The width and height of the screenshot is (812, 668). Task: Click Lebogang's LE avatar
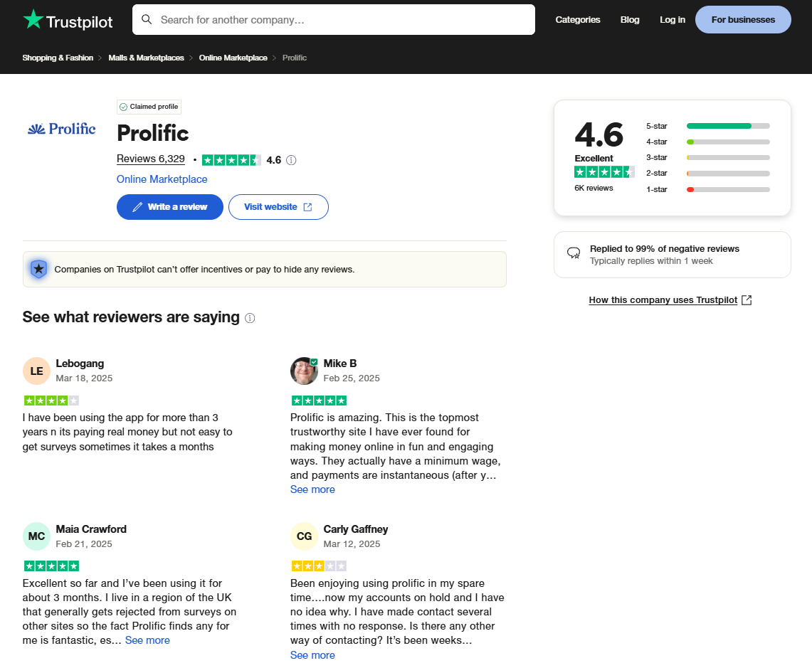tap(36, 371)
